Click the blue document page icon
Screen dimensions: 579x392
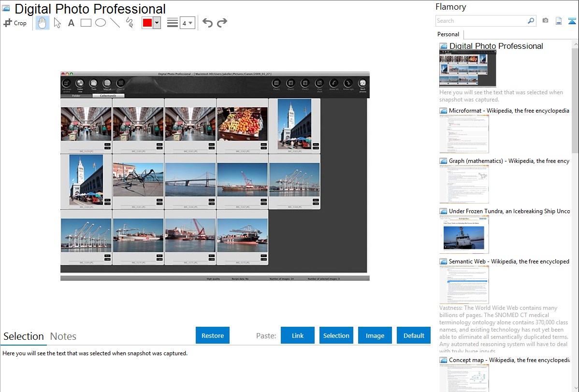[559, 21]
